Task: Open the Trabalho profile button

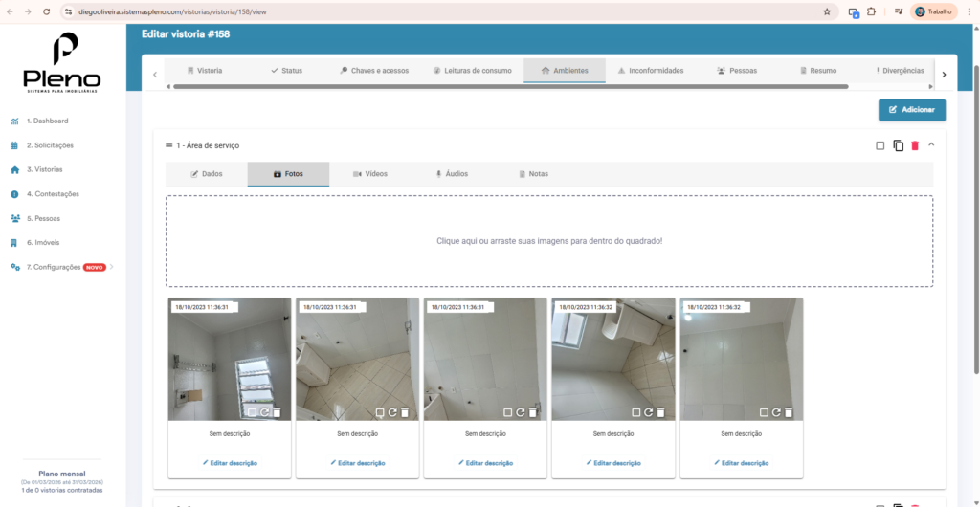Action: [934, 11]
